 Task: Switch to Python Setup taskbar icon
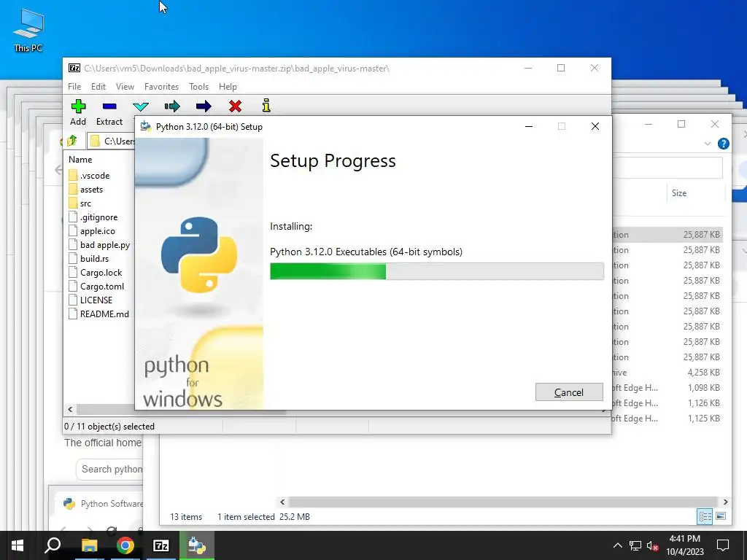point(197,545)
